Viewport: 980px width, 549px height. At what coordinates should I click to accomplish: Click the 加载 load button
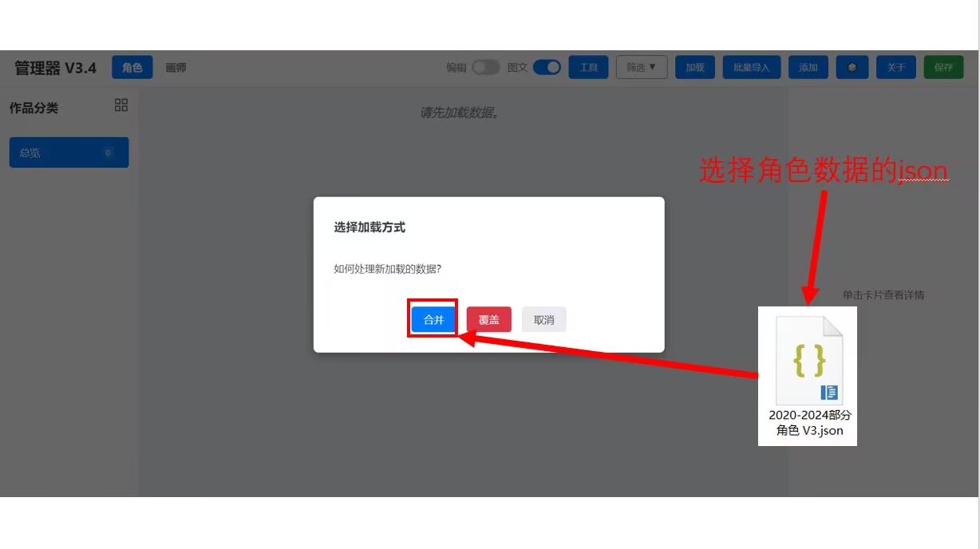tap(695, 68)
